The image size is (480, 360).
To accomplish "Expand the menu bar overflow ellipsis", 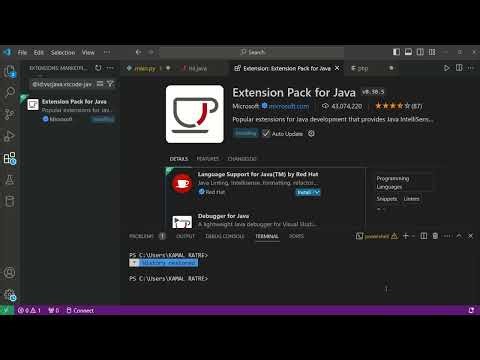I will click(107, 52).
